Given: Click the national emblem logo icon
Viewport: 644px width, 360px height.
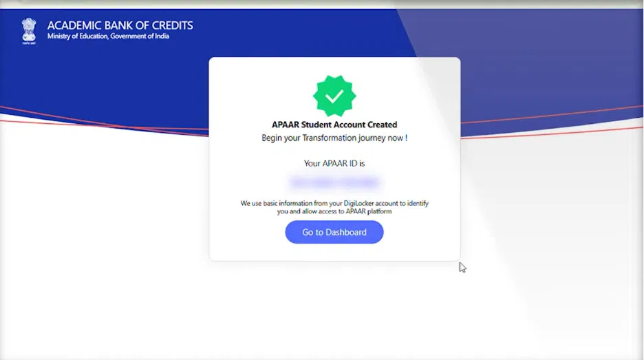Looking at the screenshot, I should [29, 31].
